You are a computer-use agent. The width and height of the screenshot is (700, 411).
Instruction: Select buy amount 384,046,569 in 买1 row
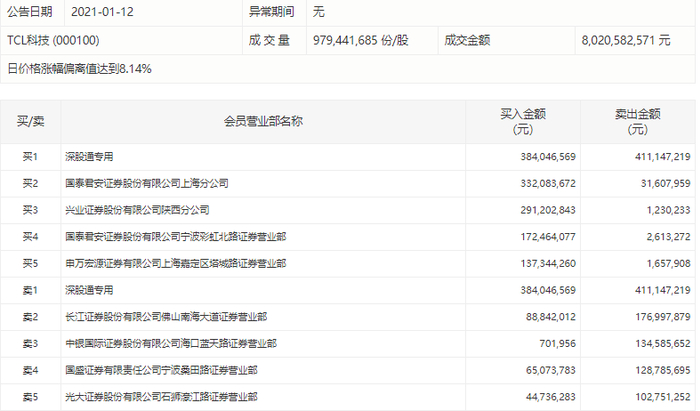pyautogui.click(x=548, y=157)
